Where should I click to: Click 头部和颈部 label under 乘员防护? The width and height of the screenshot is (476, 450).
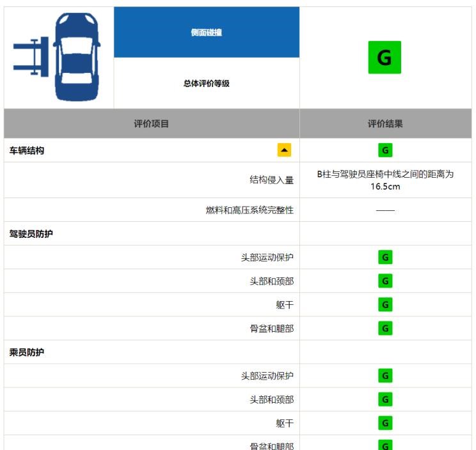[272, 400]
